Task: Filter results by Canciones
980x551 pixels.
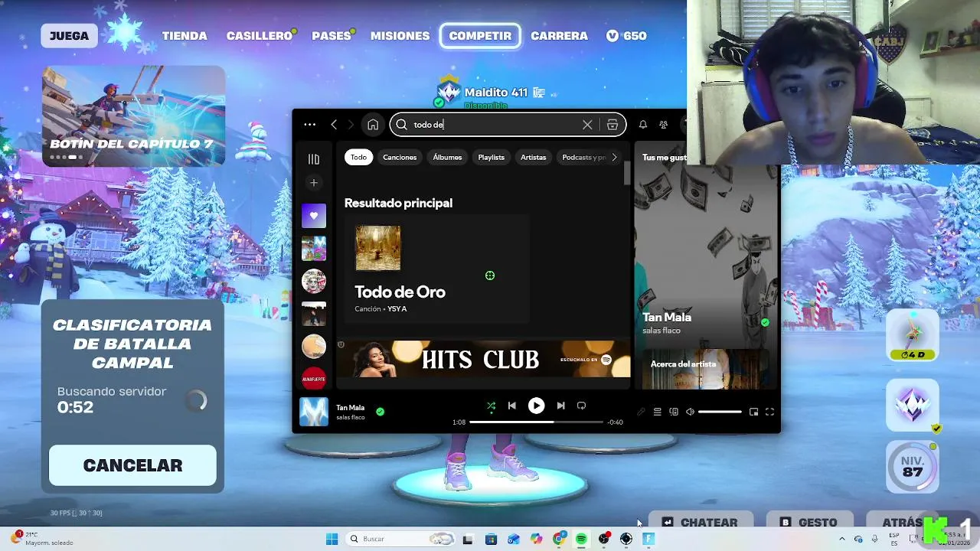Action: pyautogui.click(x=400, y=157)
